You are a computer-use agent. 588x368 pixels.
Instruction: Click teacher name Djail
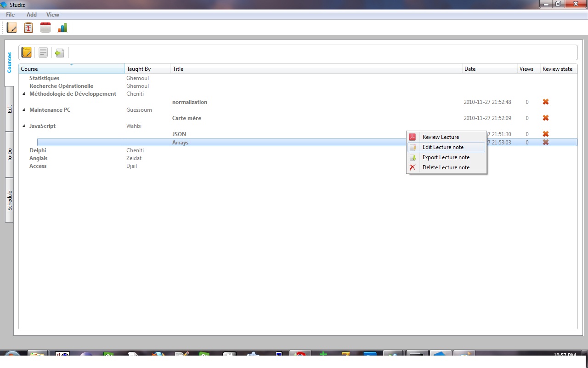pos(131,166)
